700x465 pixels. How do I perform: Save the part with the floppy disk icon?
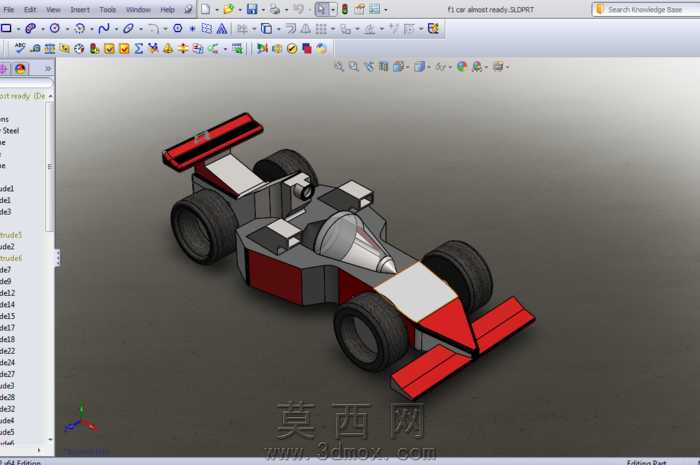[252, 9]
